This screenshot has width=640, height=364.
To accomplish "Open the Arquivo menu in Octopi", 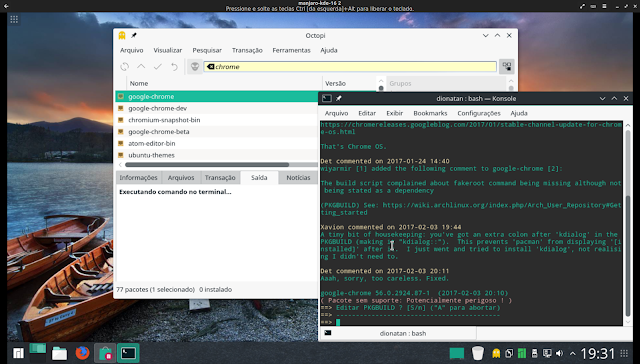I will click(x=131, y=50).
